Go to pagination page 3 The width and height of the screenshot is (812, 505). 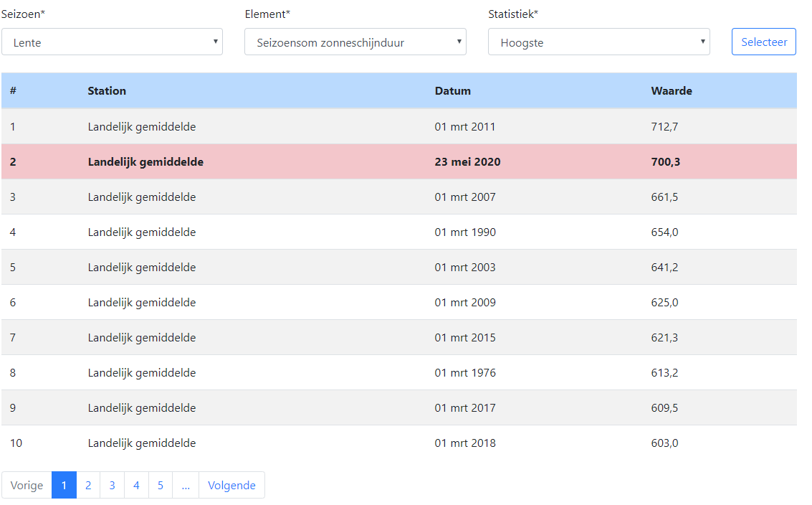(113, 485)
